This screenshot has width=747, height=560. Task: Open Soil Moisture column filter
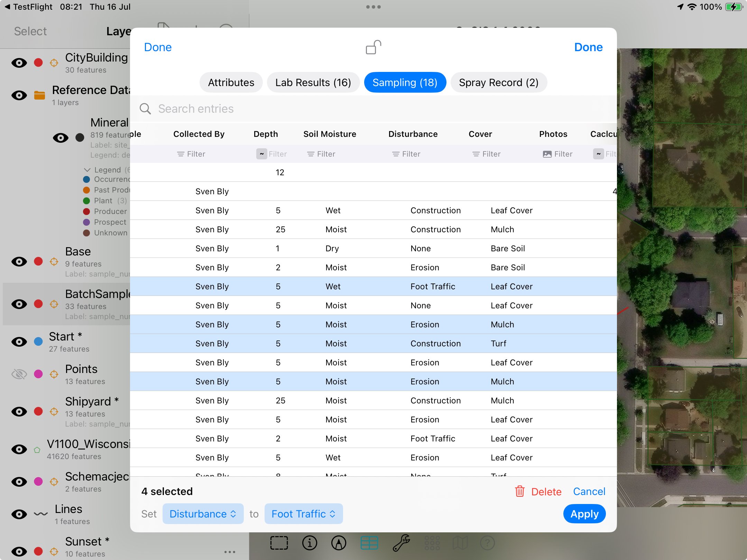click(321, 154)
